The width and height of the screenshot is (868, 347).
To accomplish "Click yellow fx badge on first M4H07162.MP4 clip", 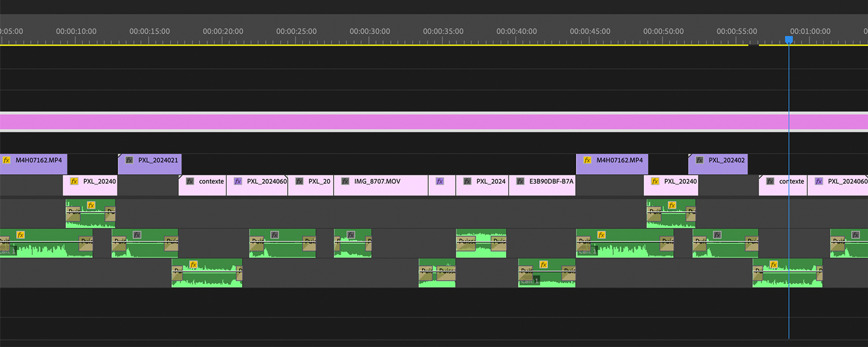I will (x=7, y=160).
